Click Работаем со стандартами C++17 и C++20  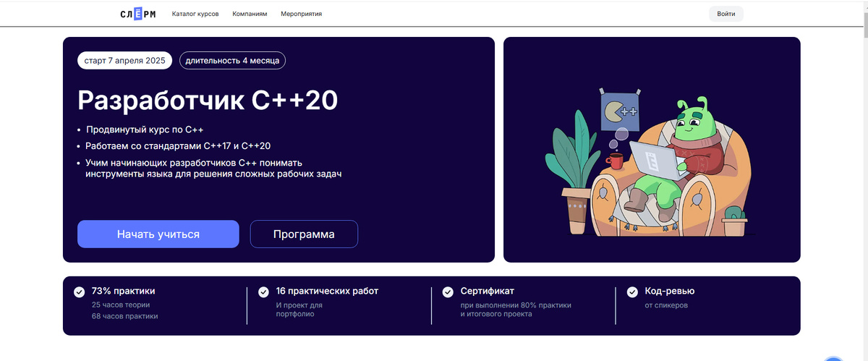(178, 146)
